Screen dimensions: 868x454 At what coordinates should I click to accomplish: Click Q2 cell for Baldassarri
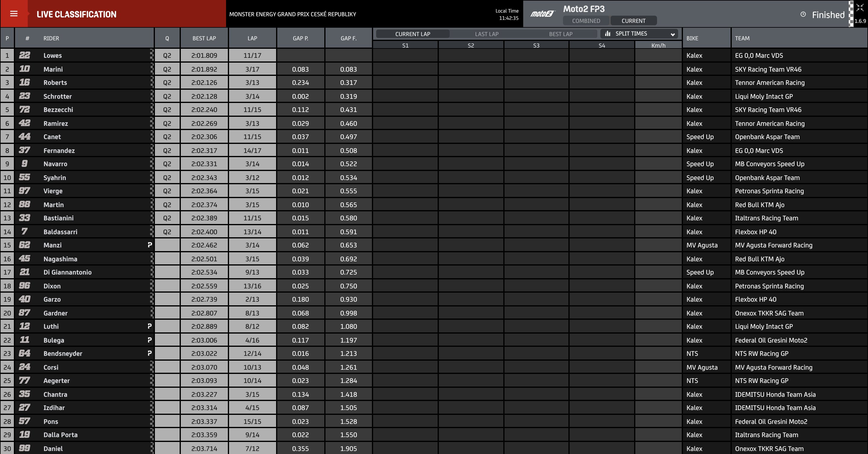click(x=167, y=232)
